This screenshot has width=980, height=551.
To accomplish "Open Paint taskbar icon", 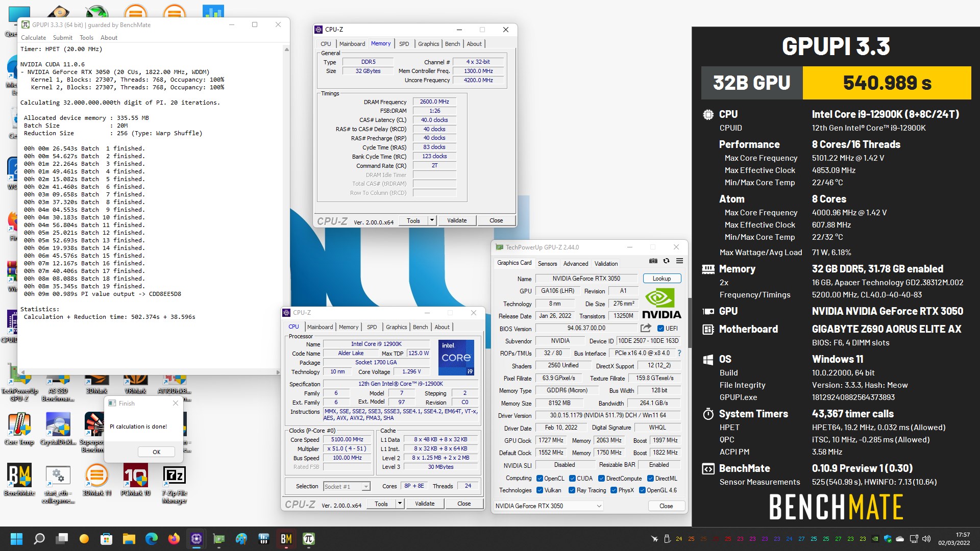I will point(241,539).
